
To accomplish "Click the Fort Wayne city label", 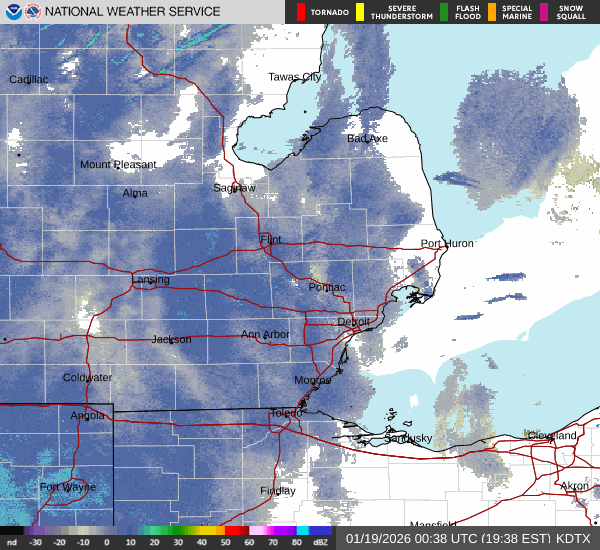I will 63,487.
